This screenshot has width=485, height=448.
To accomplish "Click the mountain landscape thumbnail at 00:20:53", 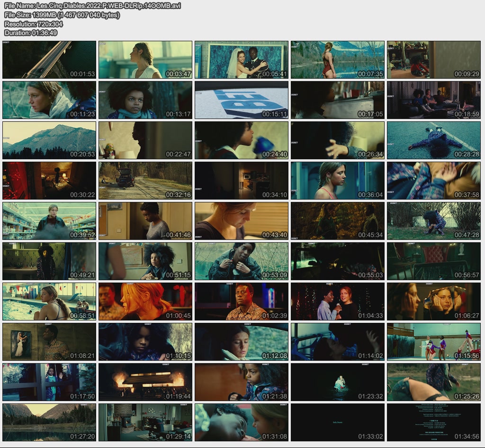I will click(49, 140).
